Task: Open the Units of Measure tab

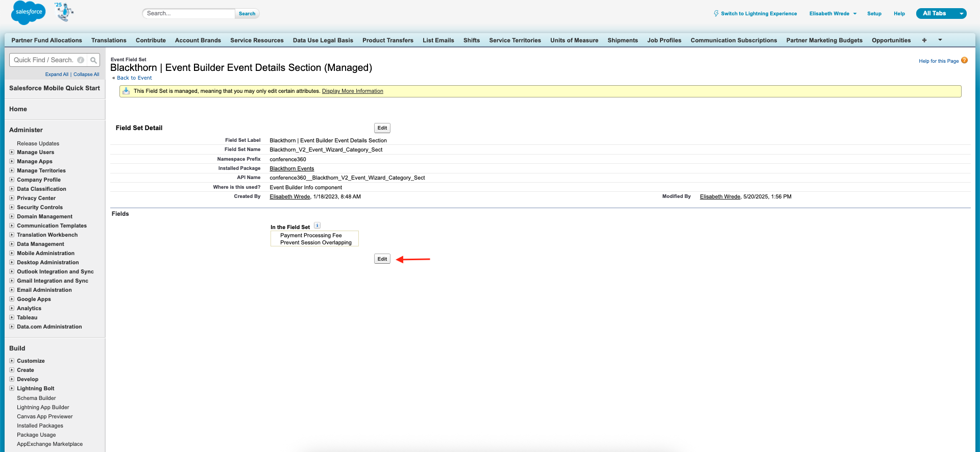Action: click(x=574, y=40)
